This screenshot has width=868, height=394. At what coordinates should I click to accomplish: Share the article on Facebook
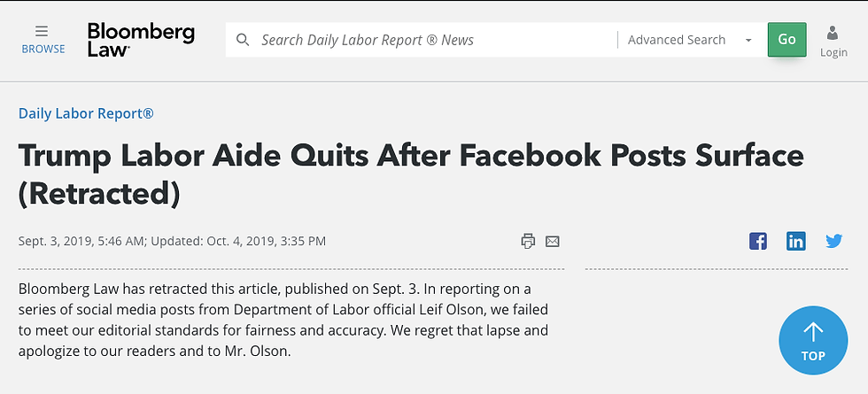pyautogui.click(x=758, y=241)
